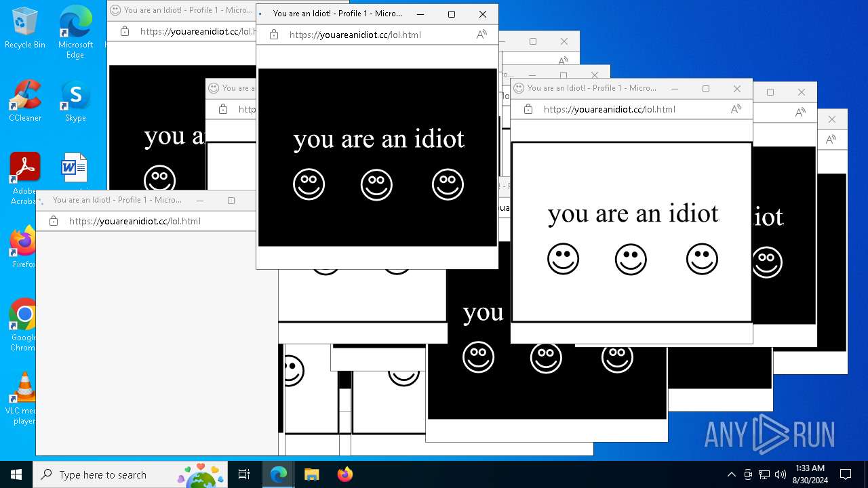Click the middle smiley face in the white popup

[x=631, y=259]
